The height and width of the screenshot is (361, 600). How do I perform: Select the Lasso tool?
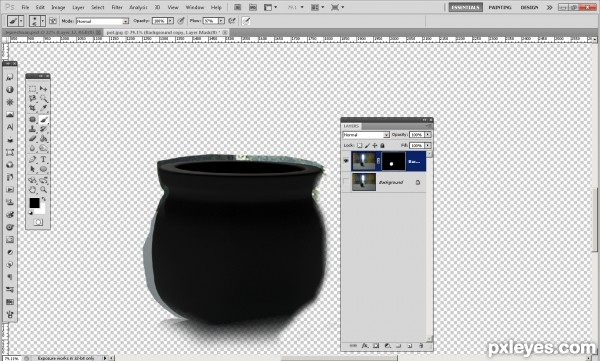click(33, 98)
